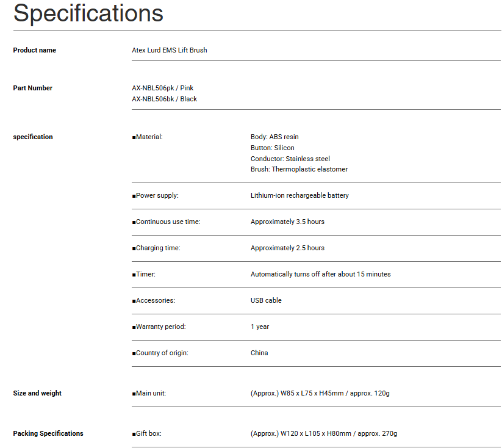502x448 pixels.
Task: Click the Specifications heading
Action: tap(88, 13)
